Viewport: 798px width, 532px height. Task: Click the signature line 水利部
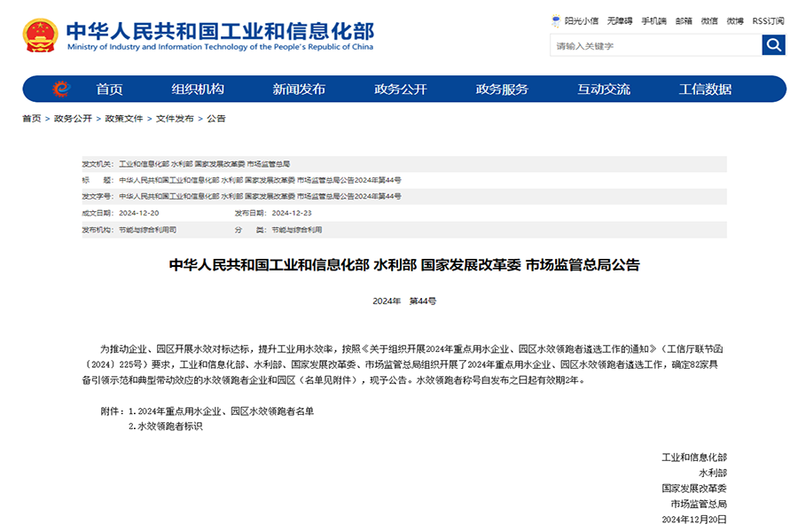713,473
